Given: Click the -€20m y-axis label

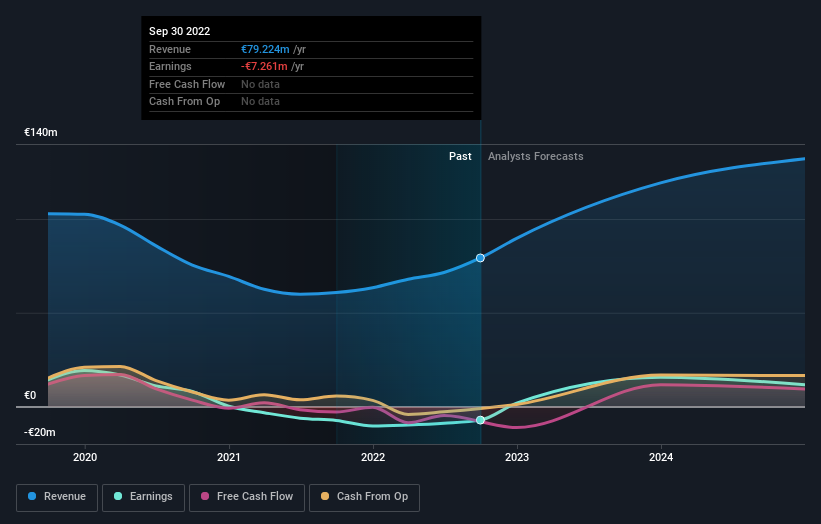Looking at the screenshot, I should click(x=40, y=432).
